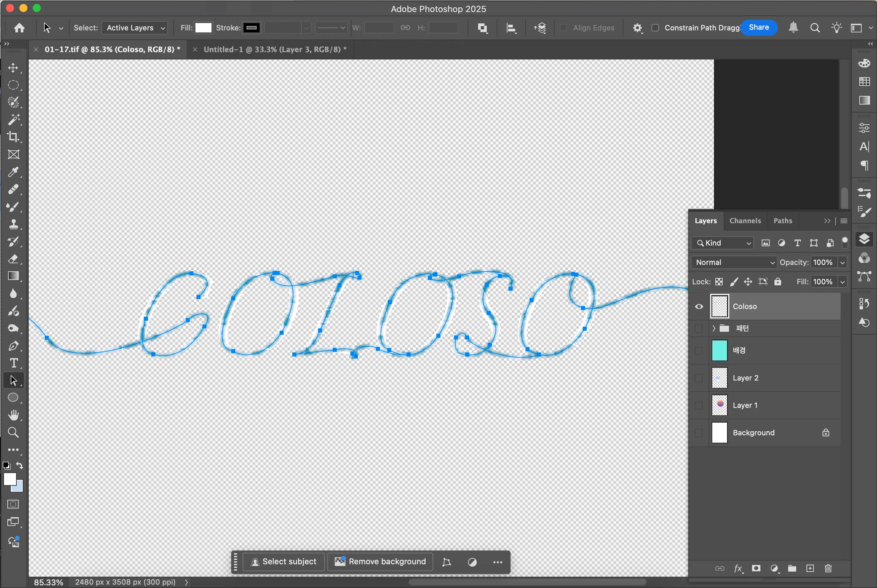Click the Remove background button
This screenshot has height=588, width=877.
coord(380,561)
